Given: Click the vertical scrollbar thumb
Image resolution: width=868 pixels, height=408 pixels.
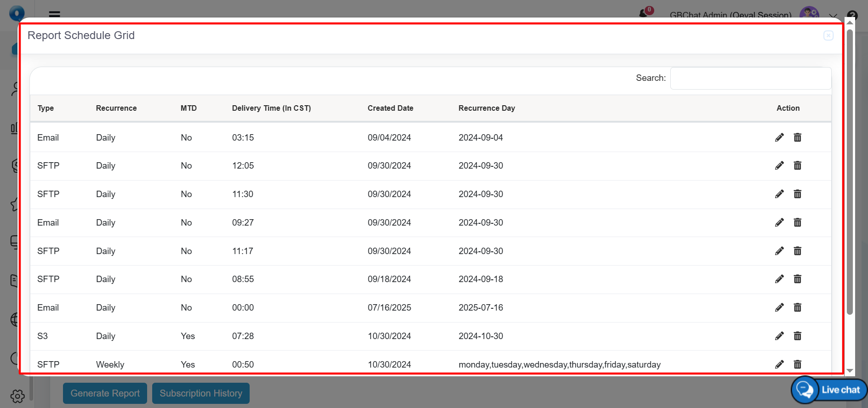Looking at the screenshot, I should coord(850,172).
